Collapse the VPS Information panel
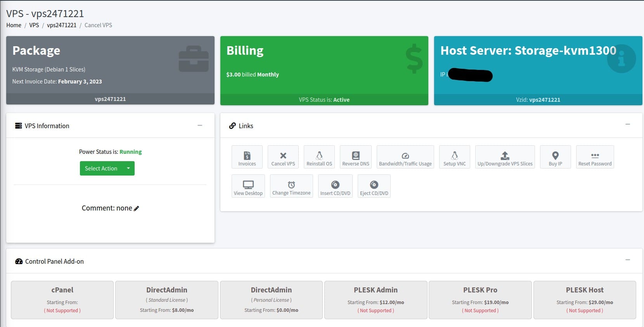The image size is (644, 327). (x=200, y=125)
